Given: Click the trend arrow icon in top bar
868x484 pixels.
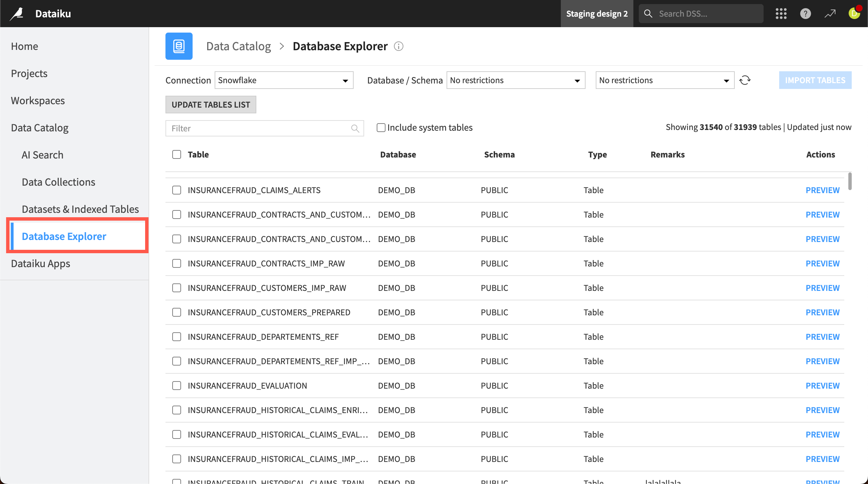Looking at the screenshot, I should tap(830, 14).
